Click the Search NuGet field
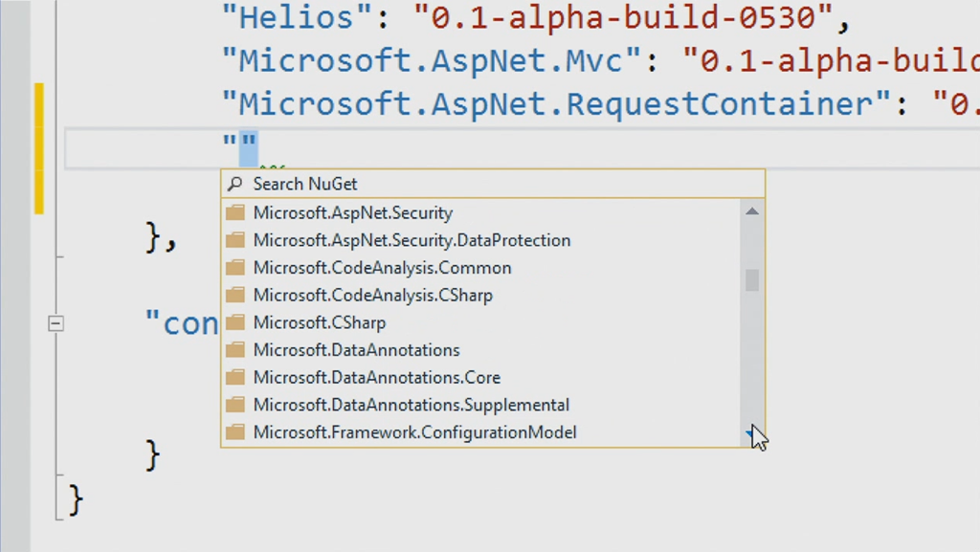980x552 pixels. pyautogui.click(x=493, y=185)
